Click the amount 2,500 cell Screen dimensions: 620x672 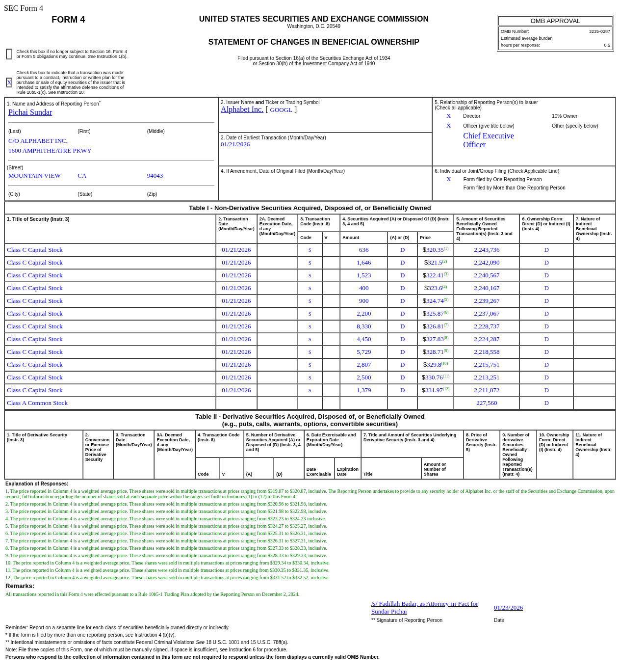[x=363, y=377]
